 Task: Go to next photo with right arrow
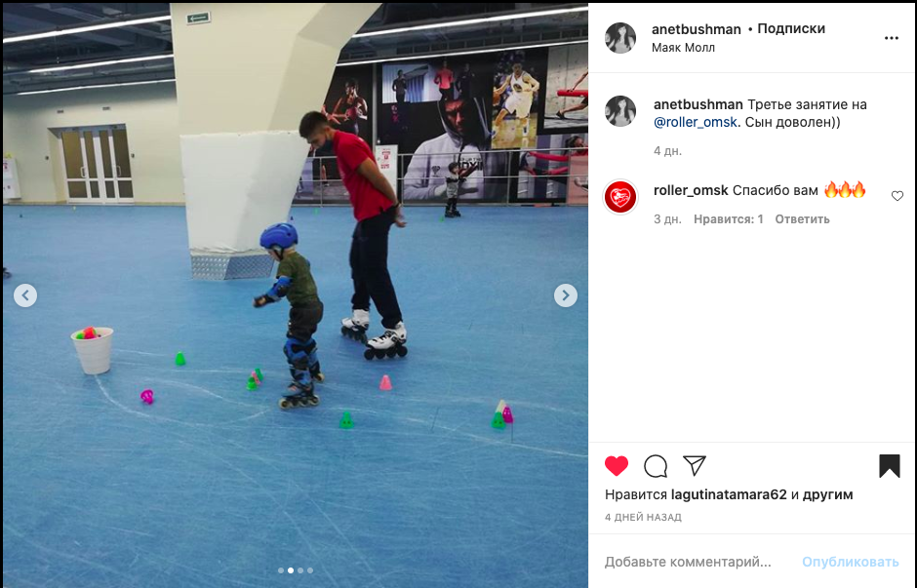[x=566, y=295]
